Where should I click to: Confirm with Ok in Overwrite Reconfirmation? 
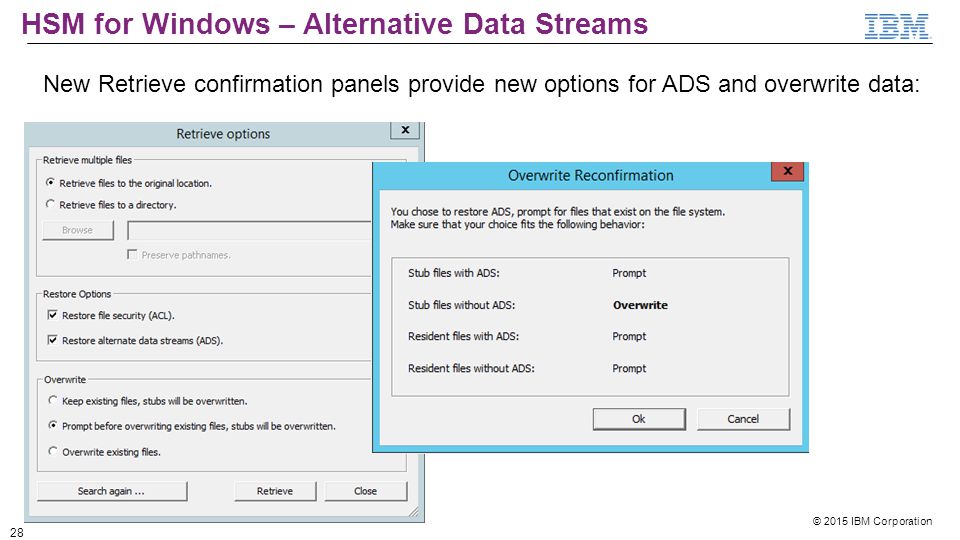(639, 419)
